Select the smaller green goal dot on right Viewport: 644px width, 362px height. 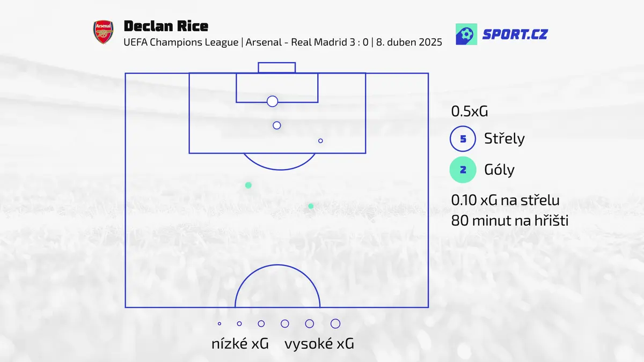tap(311, 206)
